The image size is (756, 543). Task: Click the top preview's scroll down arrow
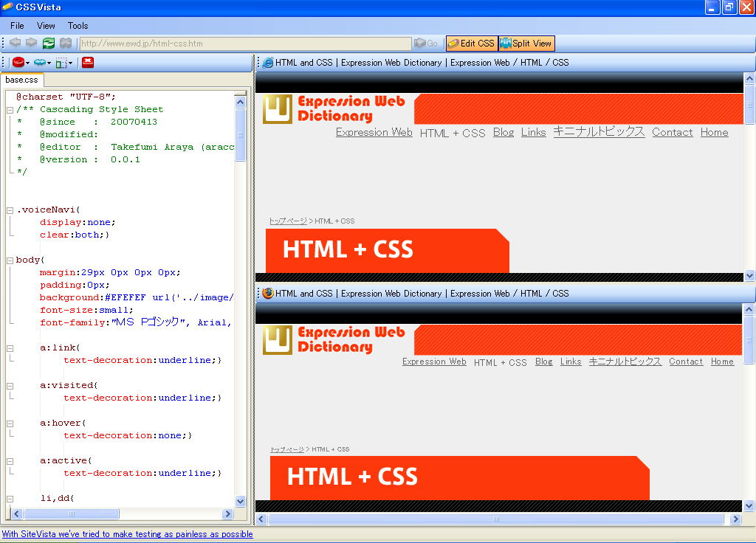[749, 276]
